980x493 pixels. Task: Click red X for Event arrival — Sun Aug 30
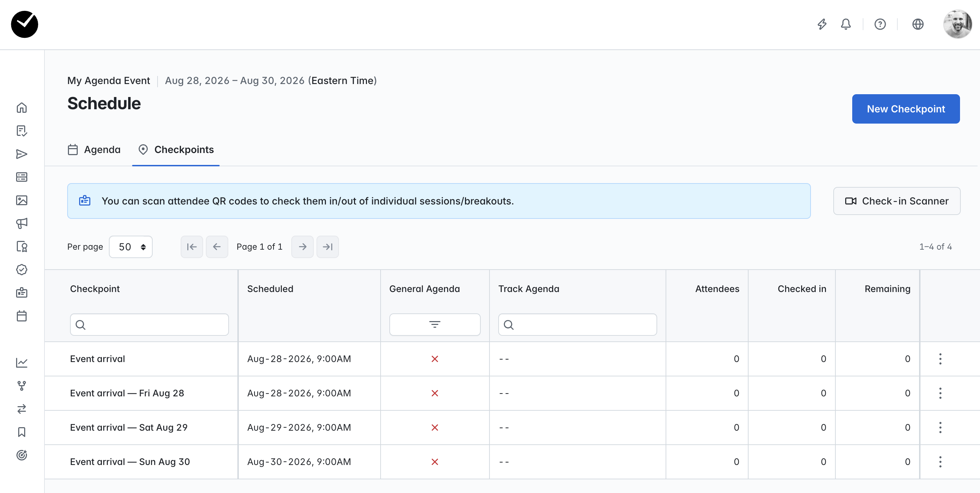click(x=435, y=461)
